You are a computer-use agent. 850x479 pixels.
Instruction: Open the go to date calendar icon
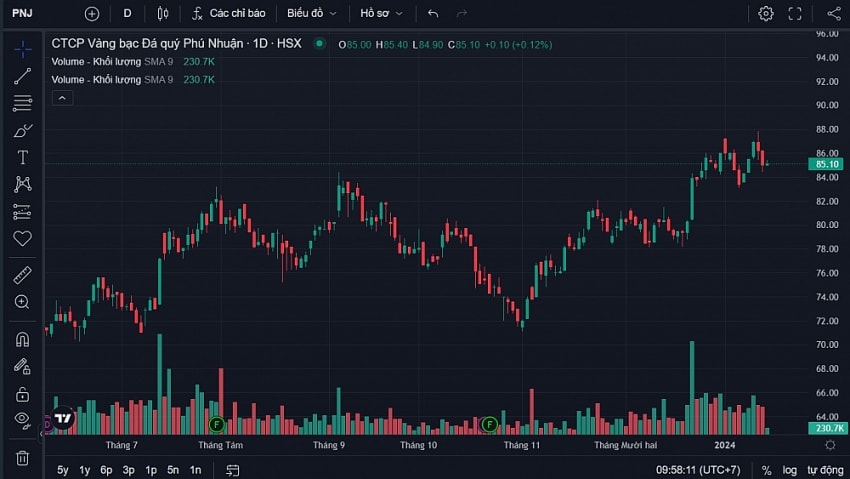click(233, 470)
